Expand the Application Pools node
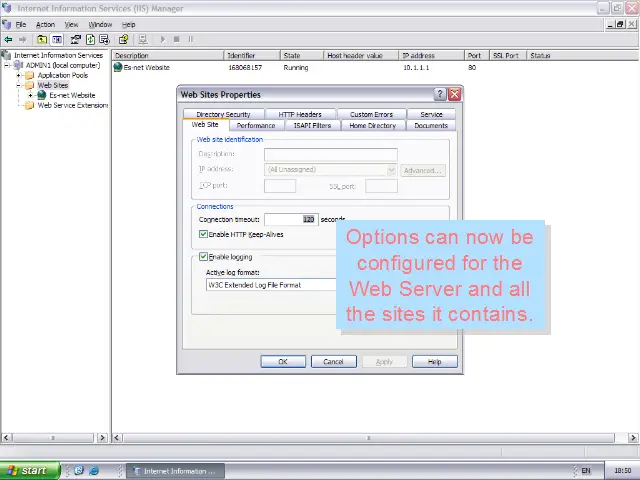The height and width of the screenshot is (480, 640). (x=18, y=75)
